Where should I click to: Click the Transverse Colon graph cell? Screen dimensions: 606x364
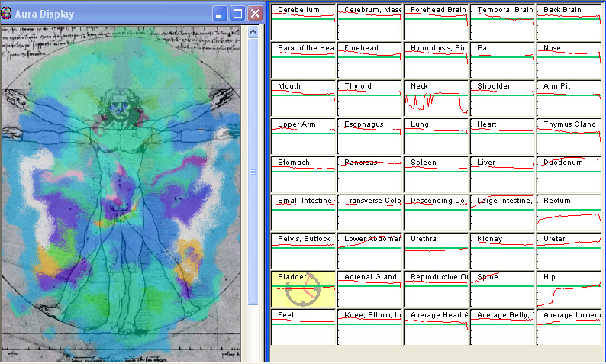(x=370, y=213)
